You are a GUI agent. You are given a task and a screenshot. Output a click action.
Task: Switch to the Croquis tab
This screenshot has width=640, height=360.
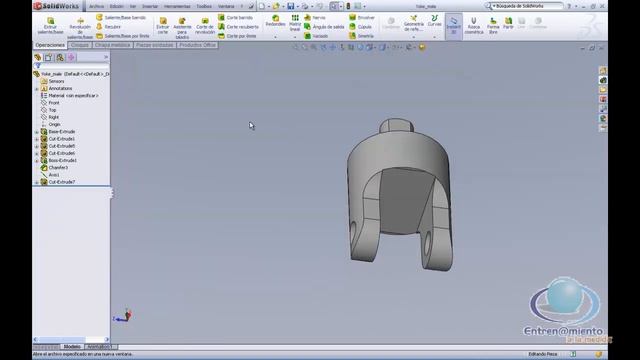[x=80, y=45]
